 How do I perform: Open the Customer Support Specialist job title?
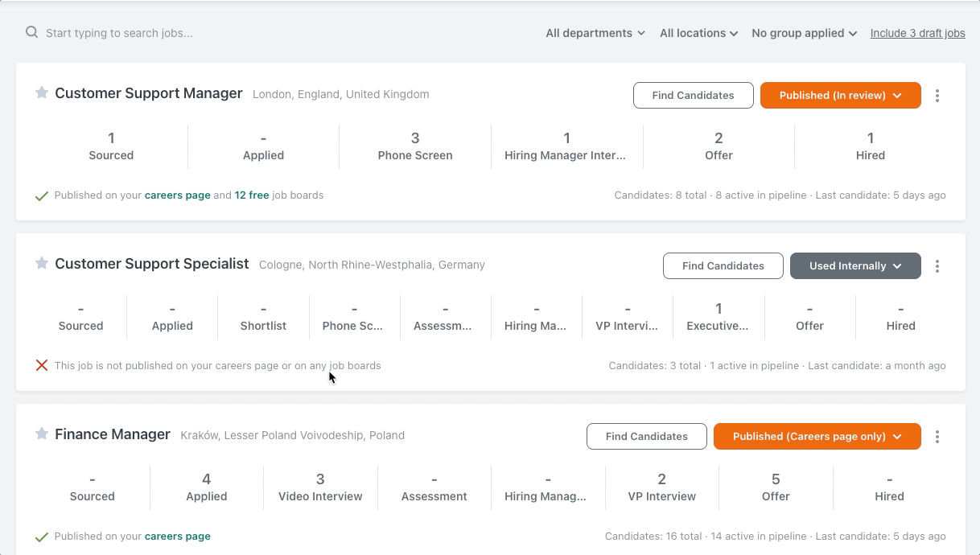coord(152,264)
